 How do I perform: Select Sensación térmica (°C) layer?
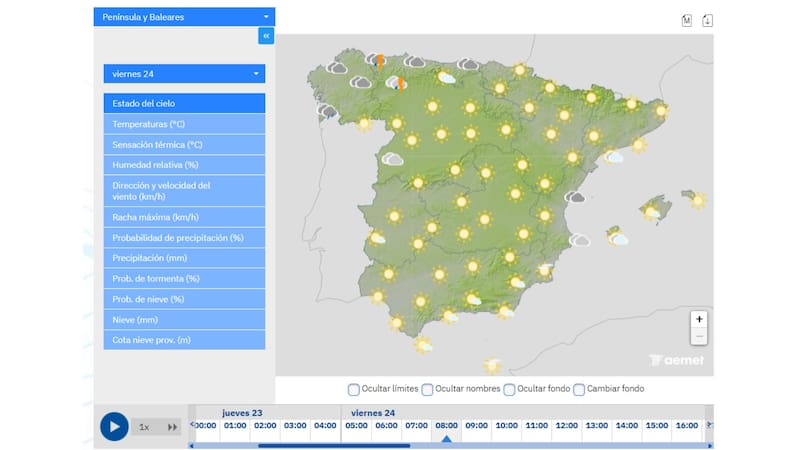coord(184,144)
